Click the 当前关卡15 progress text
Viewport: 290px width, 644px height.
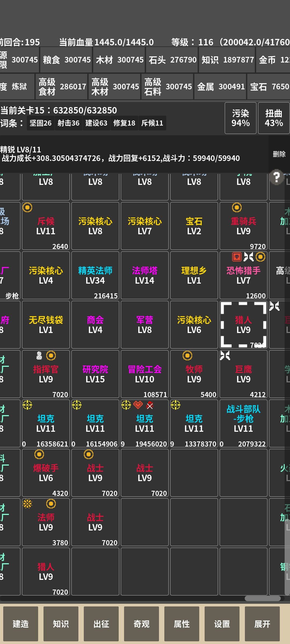[59, 110]
